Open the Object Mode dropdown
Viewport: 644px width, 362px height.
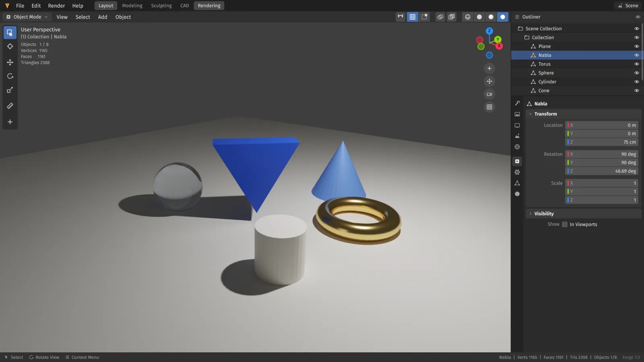point(27,17)
